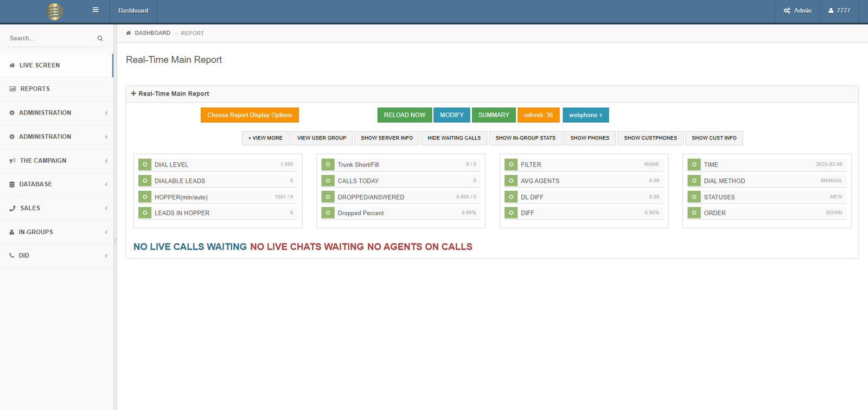Click RELOAD NOW button
868x410 pixels.
point(405,115)
